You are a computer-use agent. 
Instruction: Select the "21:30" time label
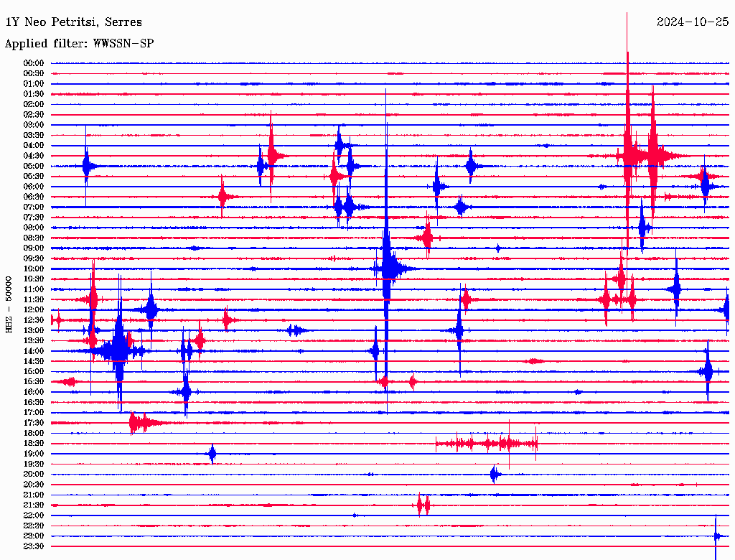tap(33, 505)
